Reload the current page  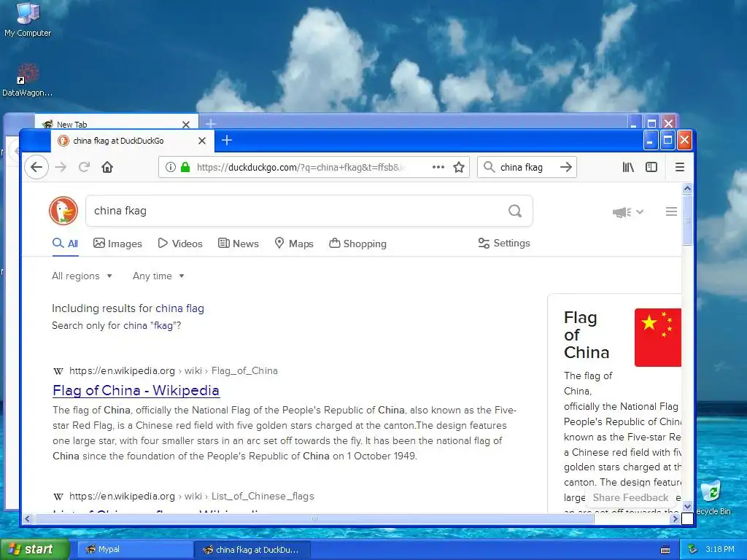tap(84, 167)
